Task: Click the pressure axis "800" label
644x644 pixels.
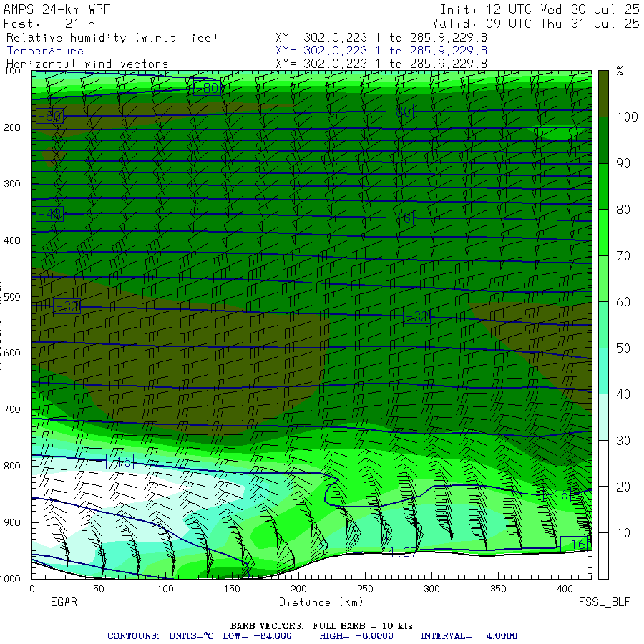Action: pos(12,466)
